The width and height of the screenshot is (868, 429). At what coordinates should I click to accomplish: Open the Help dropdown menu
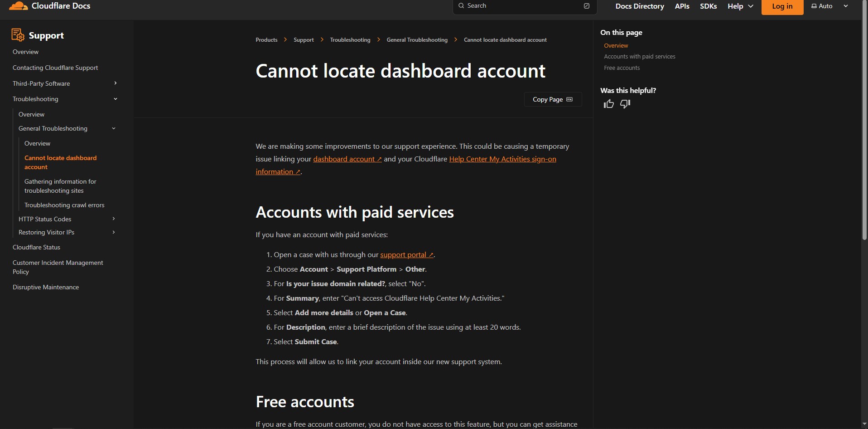point(740,6)
